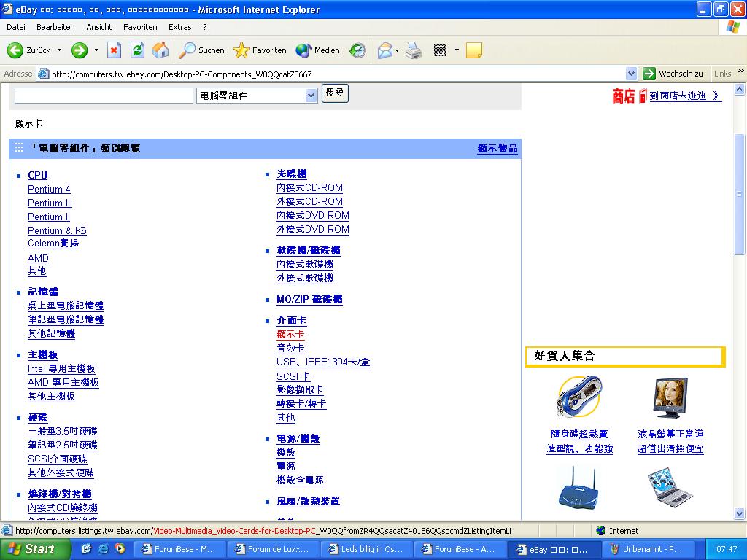The width and height of the screenshot is (747, 560).
Task: Open the 到商店去逛逛 link
Action: click(x=686, y=96)
